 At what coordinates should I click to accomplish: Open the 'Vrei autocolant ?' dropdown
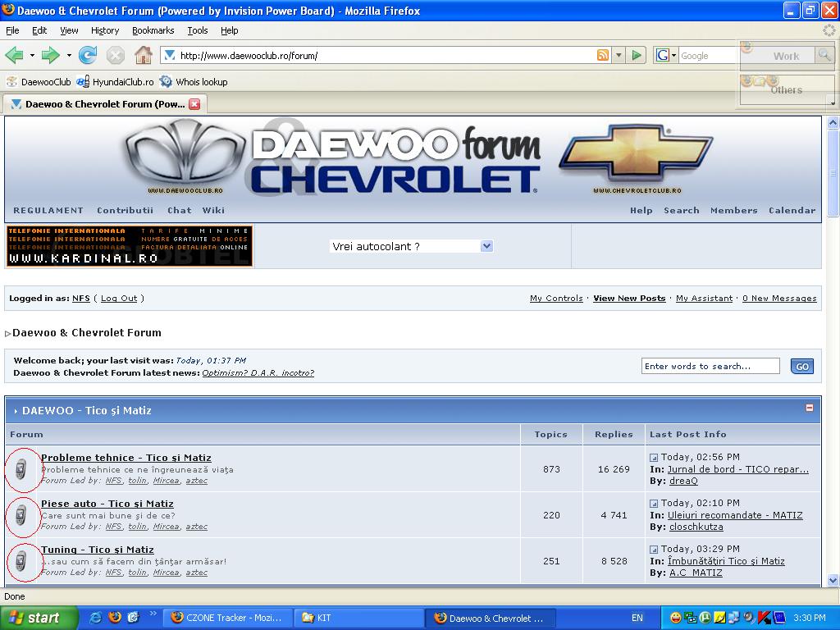[x=486, y=246]
